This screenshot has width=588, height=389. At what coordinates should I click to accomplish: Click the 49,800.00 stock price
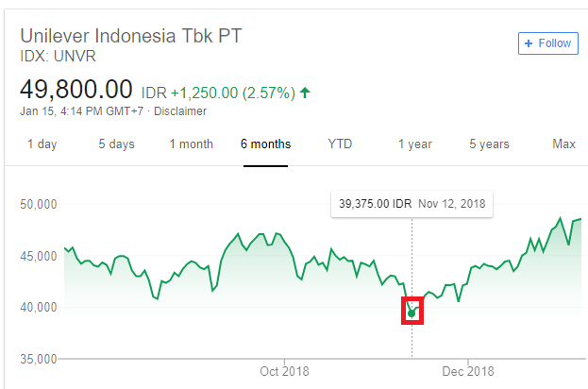pyautogui.click(x=76, y=91)
